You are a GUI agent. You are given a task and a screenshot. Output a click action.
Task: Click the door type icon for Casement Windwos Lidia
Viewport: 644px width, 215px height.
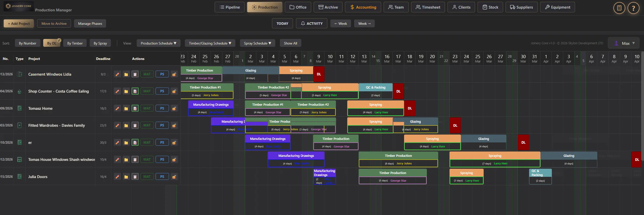pyautogui.click(x=19, y=74)
